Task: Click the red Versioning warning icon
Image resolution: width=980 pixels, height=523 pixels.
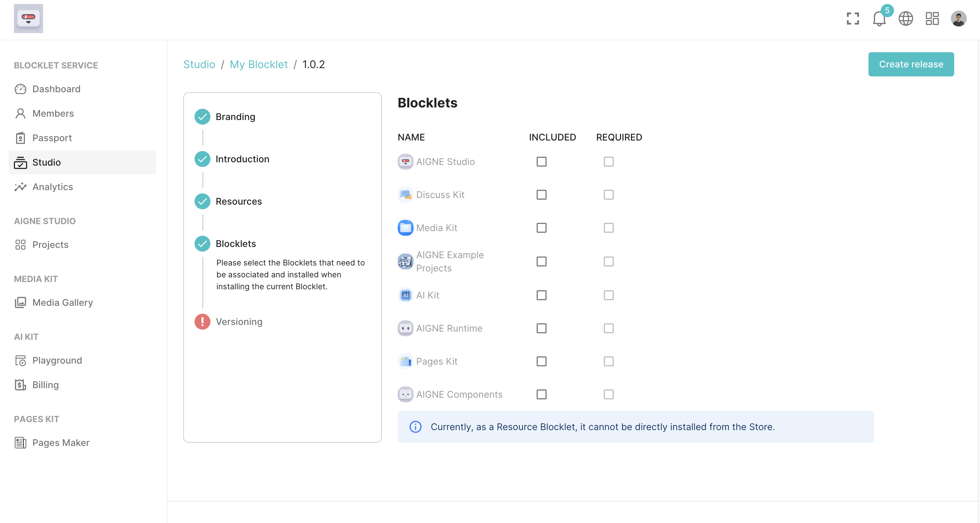Action: point(202,322)
